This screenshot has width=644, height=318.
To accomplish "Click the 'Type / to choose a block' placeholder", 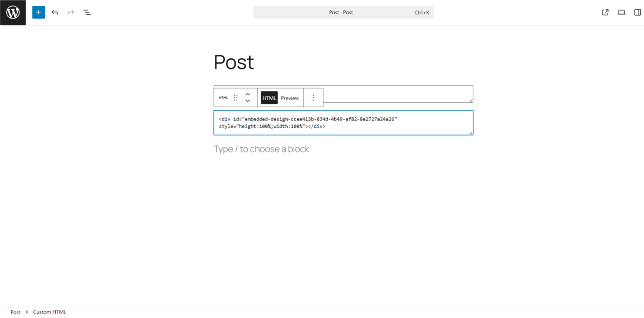I will (261, 149).
